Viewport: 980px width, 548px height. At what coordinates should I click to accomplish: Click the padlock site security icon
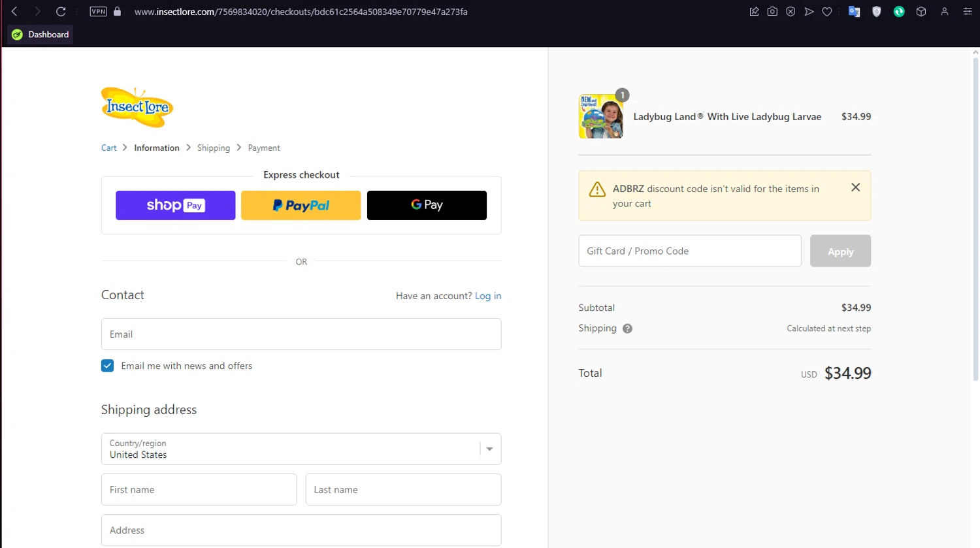click(118, 12)
